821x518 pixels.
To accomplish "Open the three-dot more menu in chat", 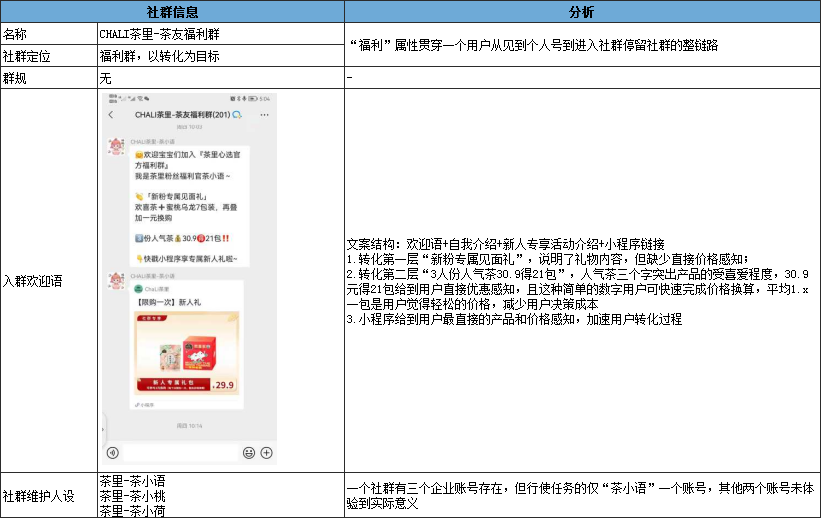I will [264, 115].
